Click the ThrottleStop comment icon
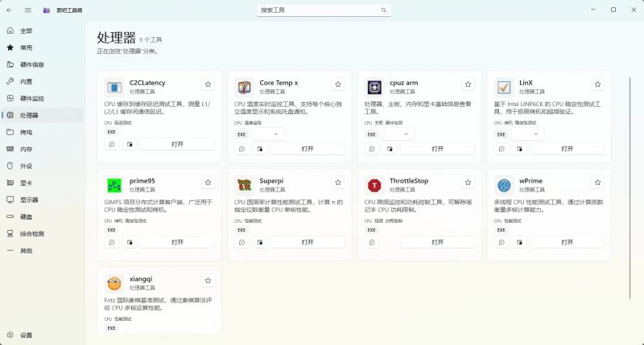The width and height of the screenshot is (644, 345). point(372,242)
